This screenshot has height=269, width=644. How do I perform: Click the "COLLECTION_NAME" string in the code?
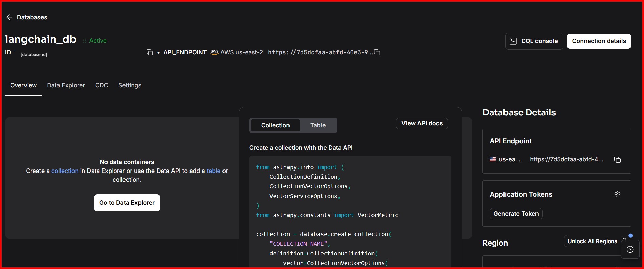point(298,244)
